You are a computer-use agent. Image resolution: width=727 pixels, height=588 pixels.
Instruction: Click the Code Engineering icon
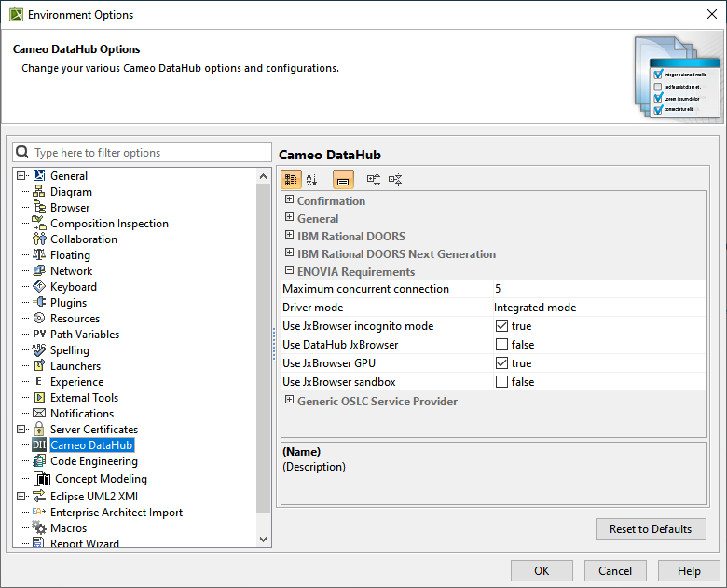39,461
